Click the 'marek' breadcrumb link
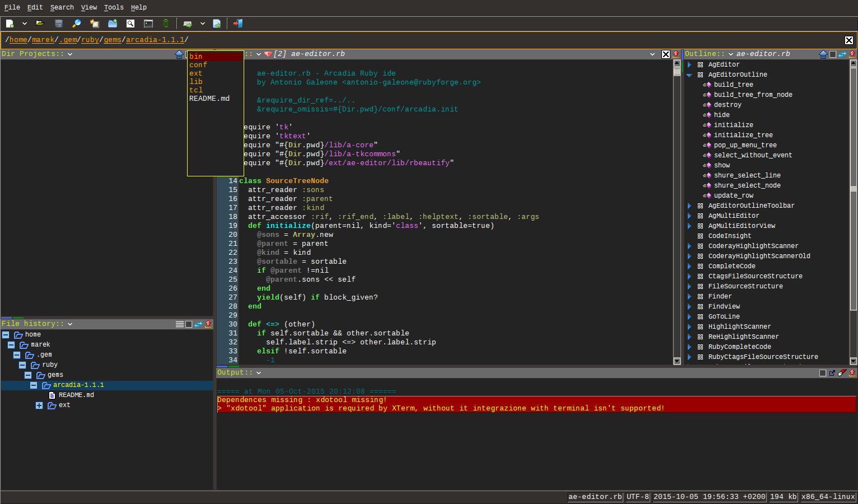This screenshot has width=858, height=504. [x=43, y=40]
